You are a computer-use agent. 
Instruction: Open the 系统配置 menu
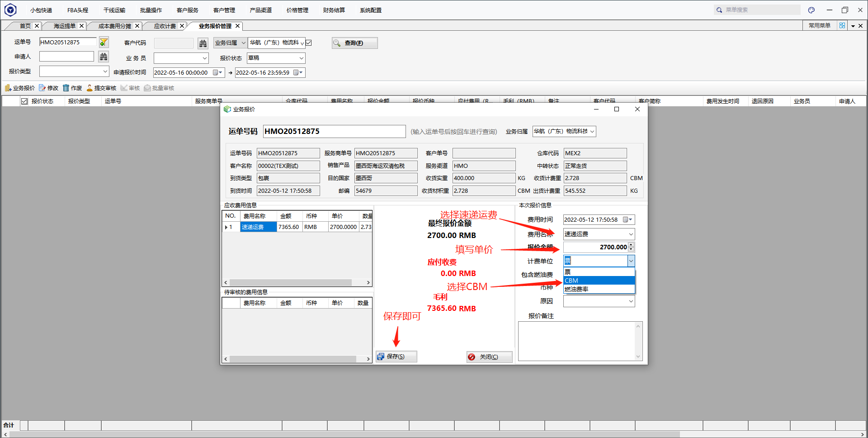pyautogui.click(x=371, y=10)
